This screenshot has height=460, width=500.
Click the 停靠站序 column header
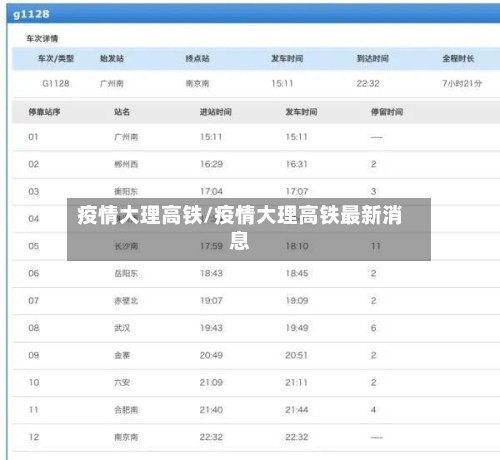click(x=44, y=112)
